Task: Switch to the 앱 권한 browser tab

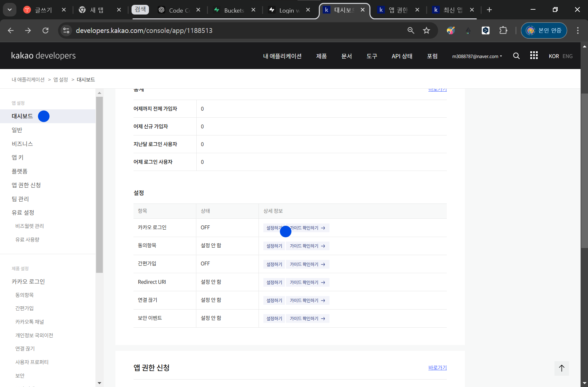Action: tap(398, 10)
